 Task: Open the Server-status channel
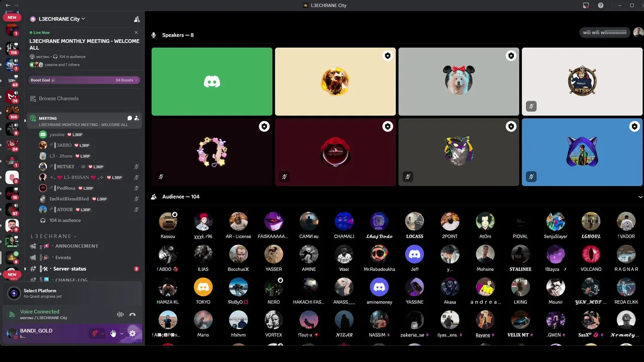(x=69, y=269)
